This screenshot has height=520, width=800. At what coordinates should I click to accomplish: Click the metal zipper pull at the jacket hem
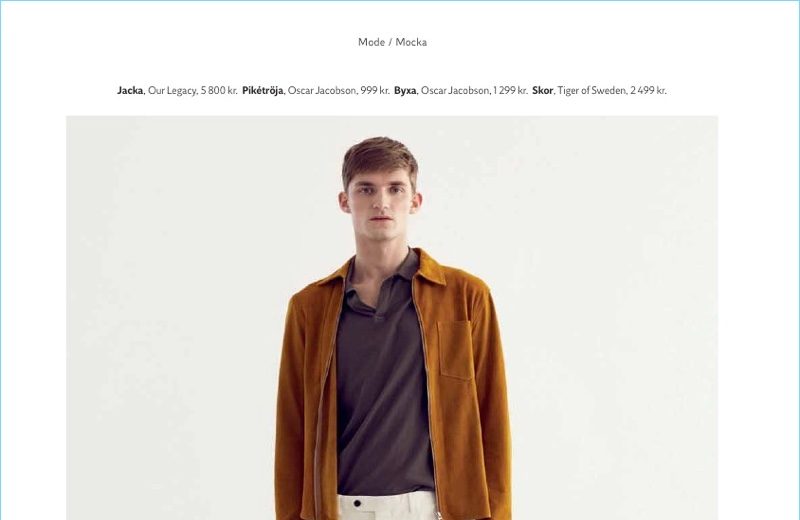438,513
